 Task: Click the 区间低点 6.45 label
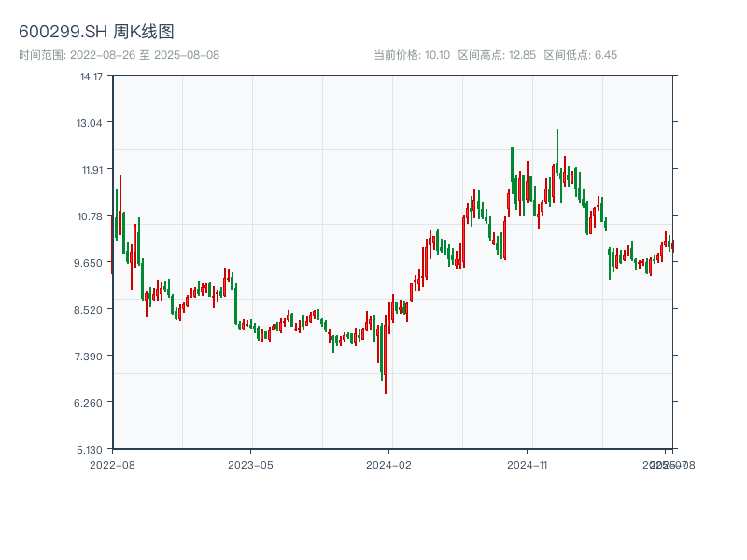[x=580, y=55]
